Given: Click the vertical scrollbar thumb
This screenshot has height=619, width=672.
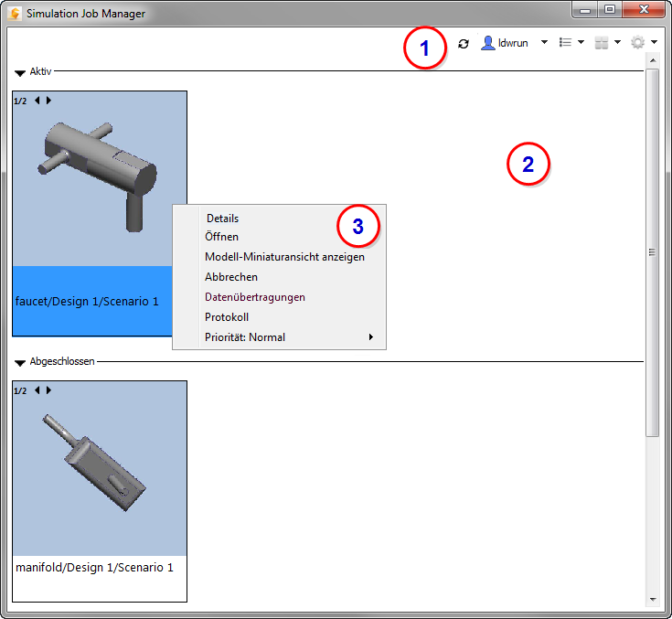Looking at the screenshot, I should 652,253.
